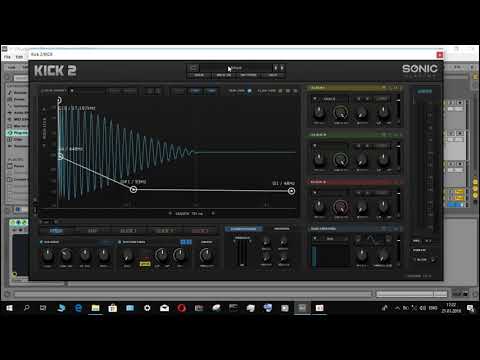
Task: Switch to the red Click 3 envelope tab
Action: point(200,230)
